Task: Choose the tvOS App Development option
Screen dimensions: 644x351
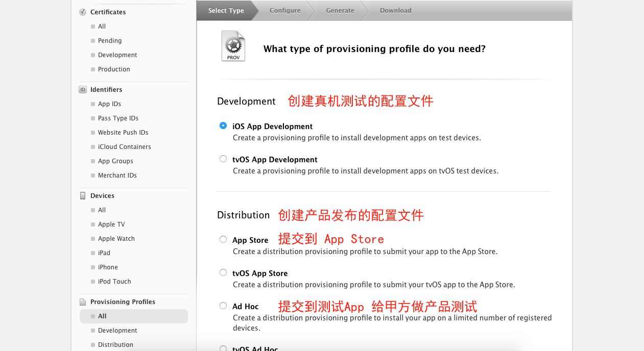Action: click(x=223, y=159)
